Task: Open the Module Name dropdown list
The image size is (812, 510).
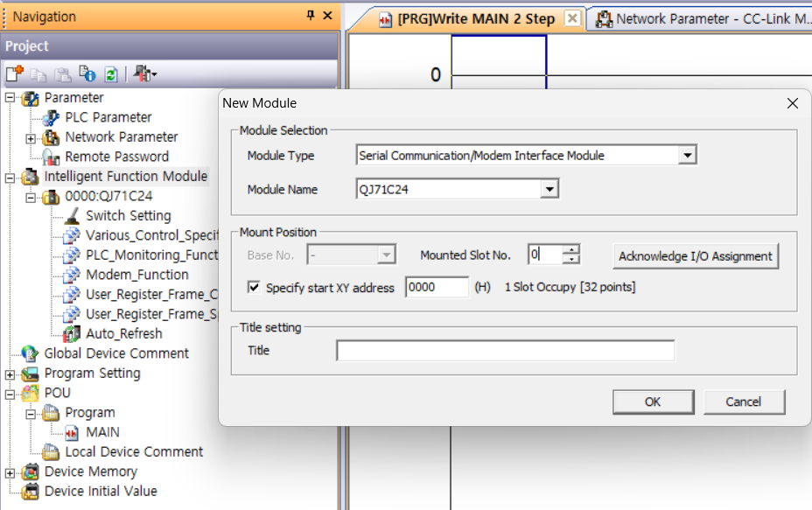Action: point(549,189)
